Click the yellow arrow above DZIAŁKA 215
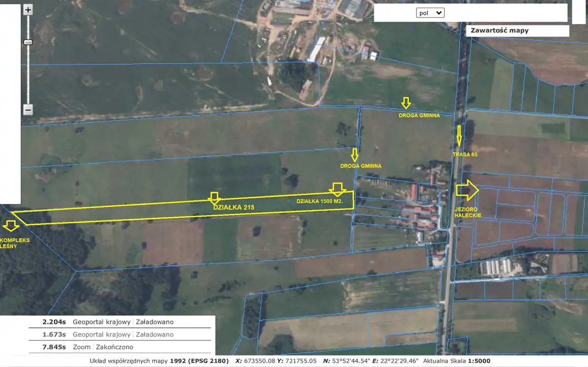The image size is (588, 367). (x=214, y=198)
